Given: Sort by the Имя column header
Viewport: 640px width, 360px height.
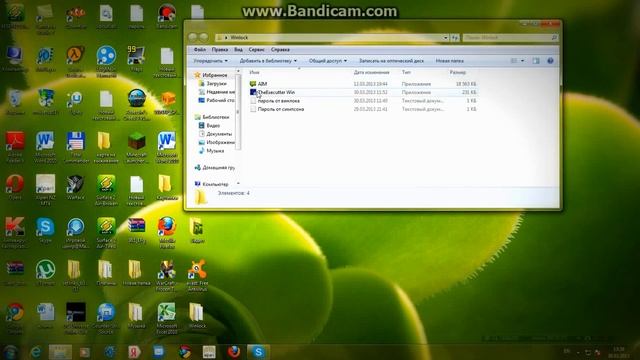Looking at the screenshot, I should click(254, 72).
